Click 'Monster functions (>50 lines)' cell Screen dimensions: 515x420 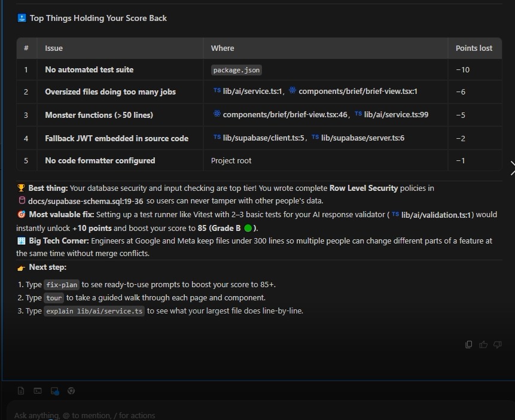(x=99, y=115)
